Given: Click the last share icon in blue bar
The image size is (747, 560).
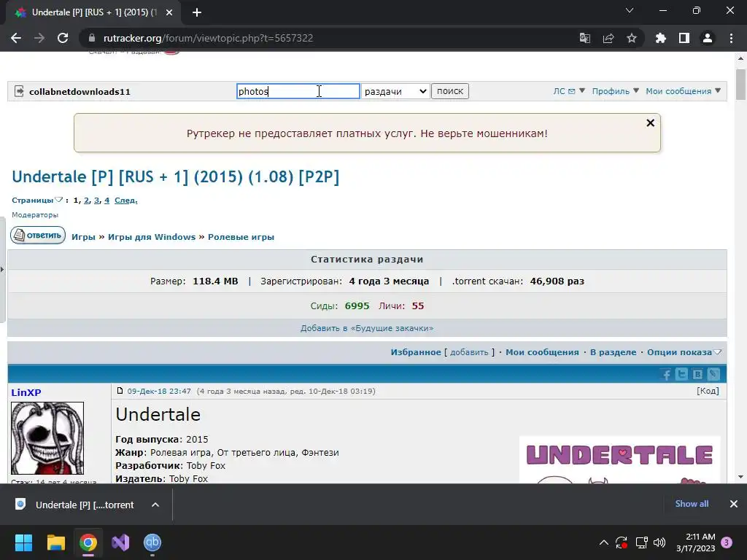Looking at the screenshot, I should pyautogui.click(x=713, y=374).
